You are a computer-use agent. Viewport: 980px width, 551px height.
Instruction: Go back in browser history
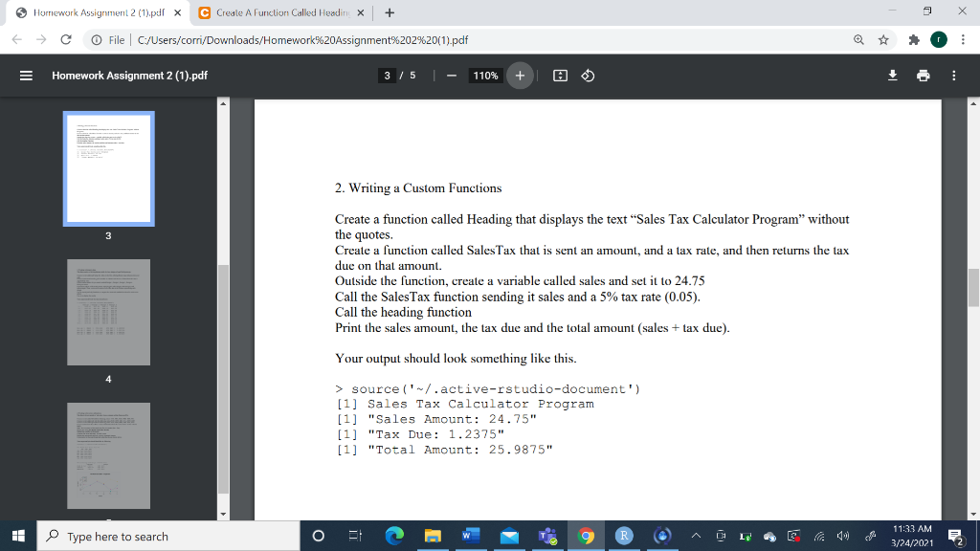(x=17, y=40)
